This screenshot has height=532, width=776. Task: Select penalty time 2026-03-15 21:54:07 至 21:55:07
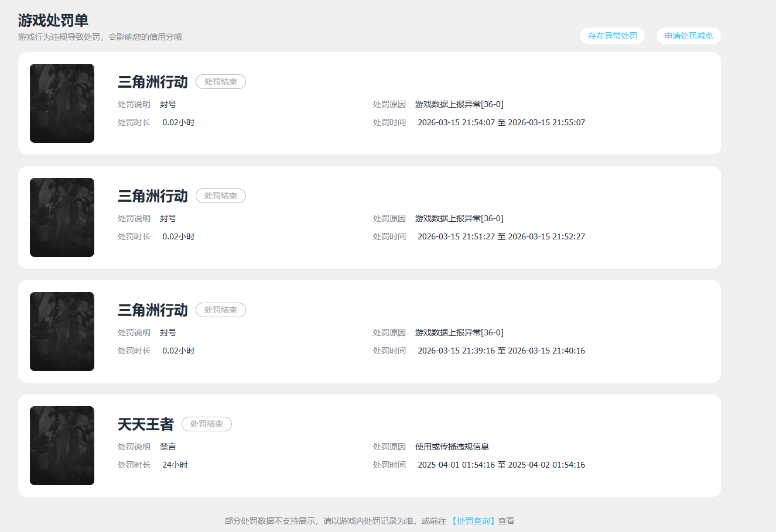pyautogui.click(x=501, y=122)
